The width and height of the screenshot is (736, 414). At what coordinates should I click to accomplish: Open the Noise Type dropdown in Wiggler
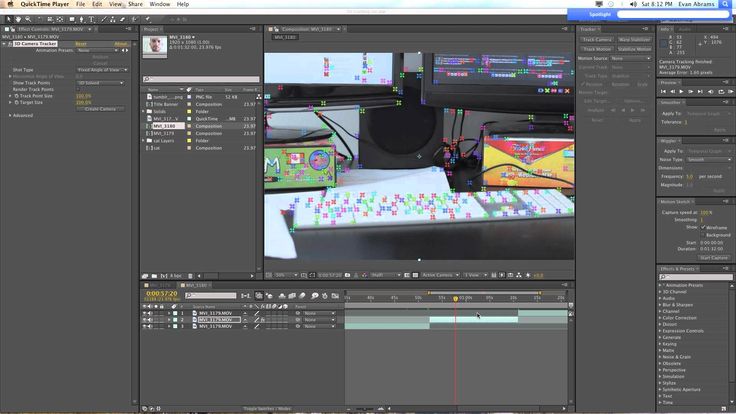709,160
